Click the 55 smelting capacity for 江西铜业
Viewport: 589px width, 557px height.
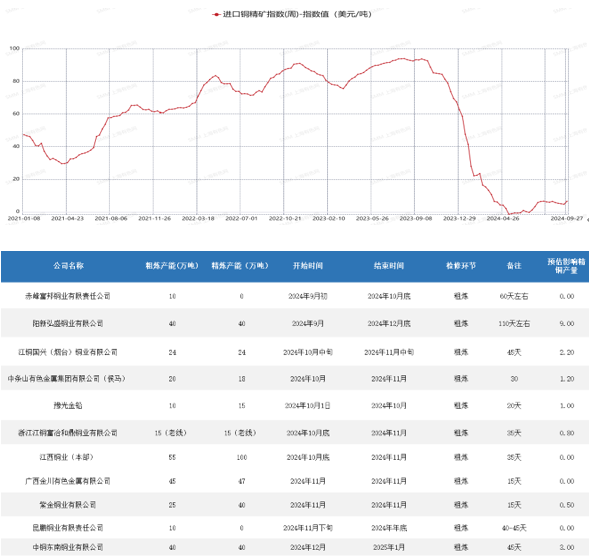tap(172, 457)
